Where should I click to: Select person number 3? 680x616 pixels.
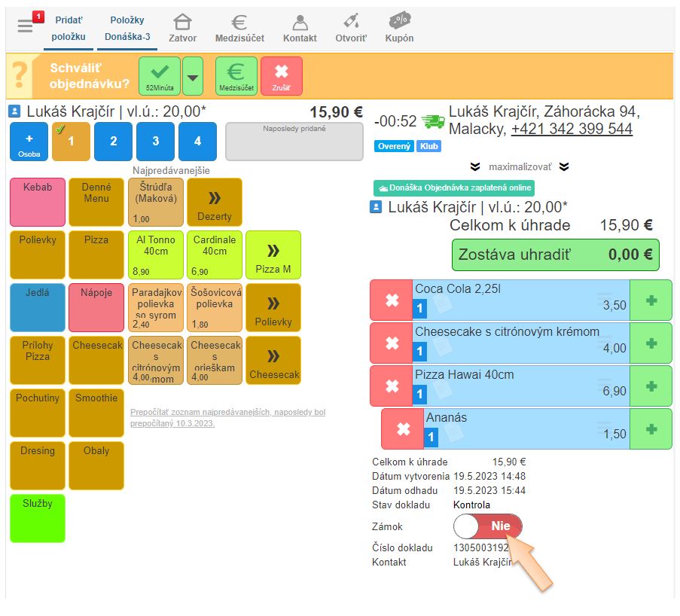tap(155, 141)
